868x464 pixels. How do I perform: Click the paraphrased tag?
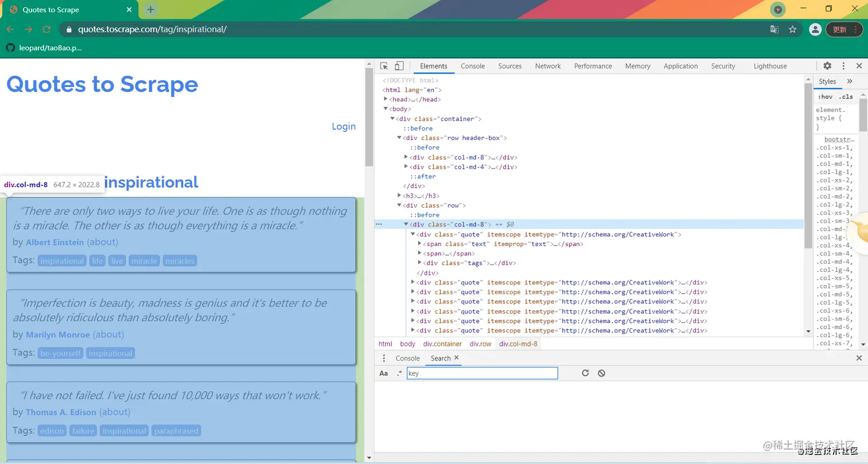(176, 431)
